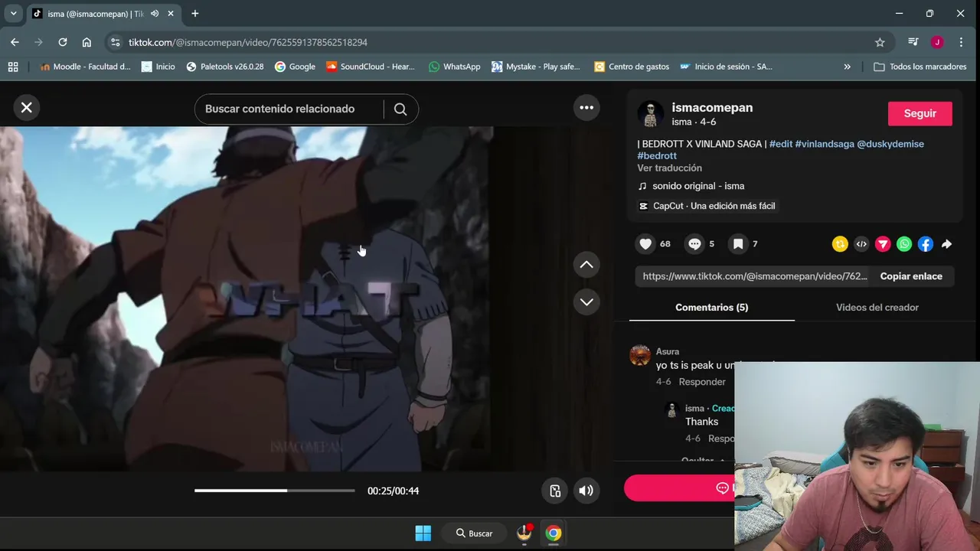Toggle picture-in-picture mini player icon
This screenshot has width=980, height=551.
(555, 491)
